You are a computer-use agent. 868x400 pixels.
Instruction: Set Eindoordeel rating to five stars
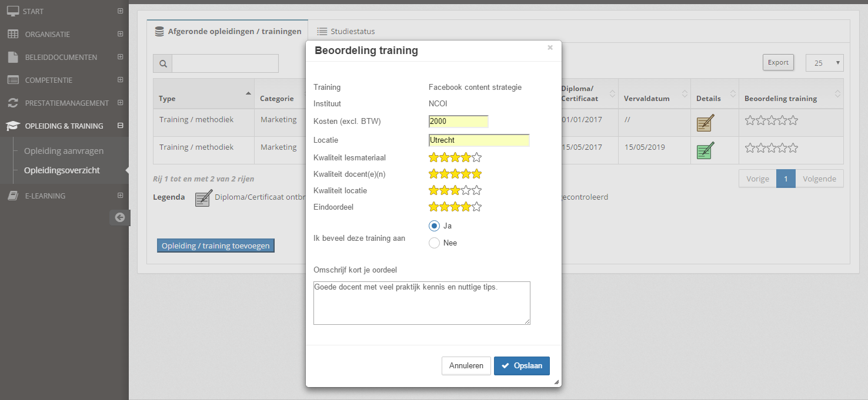pos(477,207)
